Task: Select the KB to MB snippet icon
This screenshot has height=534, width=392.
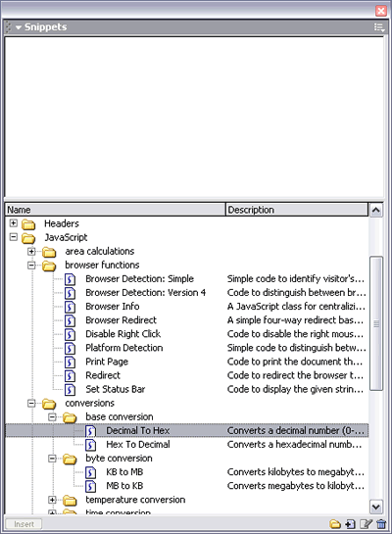Action: pyautogui.click(x=90, y=472)
